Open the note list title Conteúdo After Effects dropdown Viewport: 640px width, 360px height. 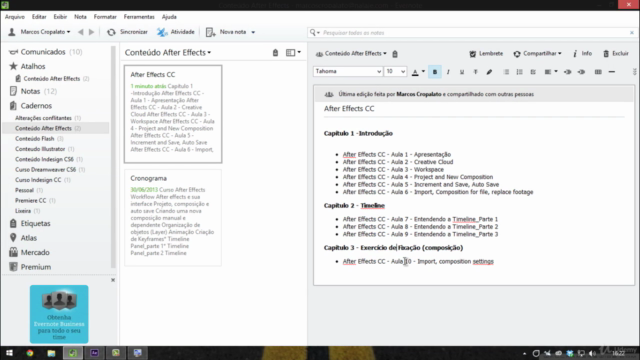[x=168, y=52]
